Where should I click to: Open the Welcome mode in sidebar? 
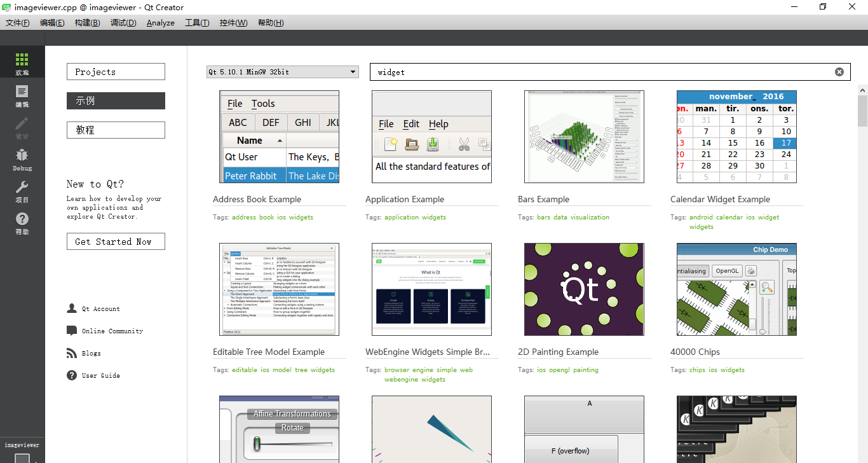pyautogui.click(x=22, y=64)
